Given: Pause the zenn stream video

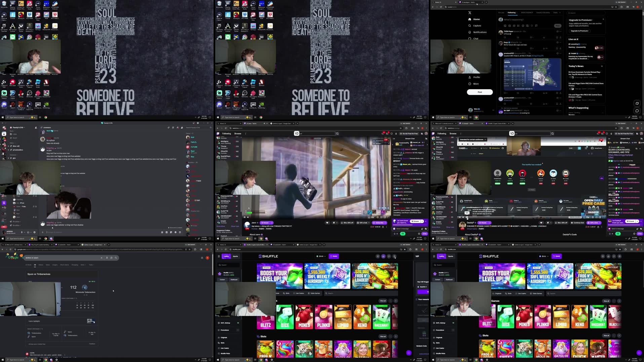Looking at the screenshot, I should tap(244, 217).
